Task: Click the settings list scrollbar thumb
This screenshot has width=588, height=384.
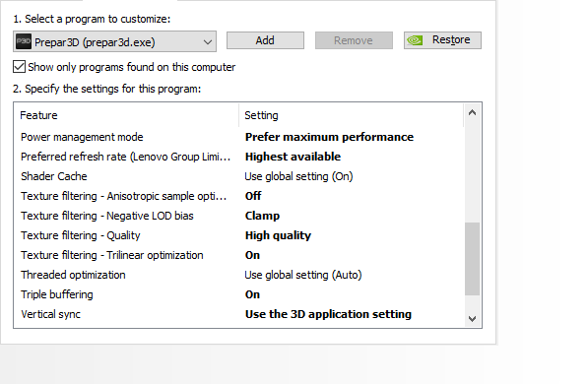Action: (473, 259)
